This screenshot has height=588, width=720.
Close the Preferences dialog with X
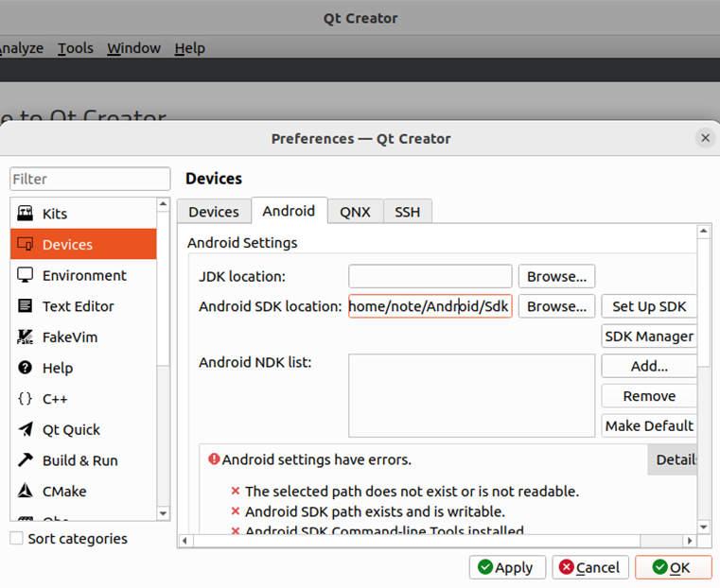(705, 138)
